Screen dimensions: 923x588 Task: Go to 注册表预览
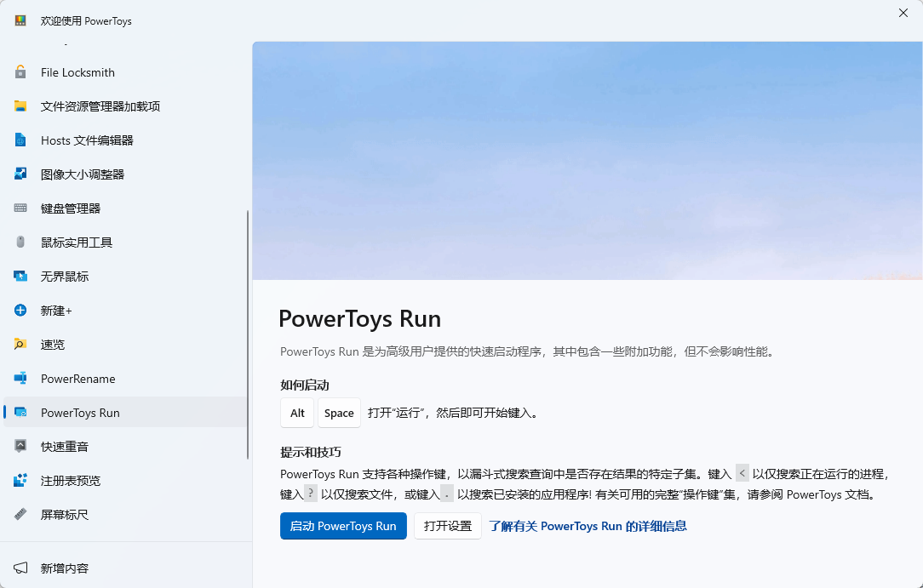pos(126,481)
